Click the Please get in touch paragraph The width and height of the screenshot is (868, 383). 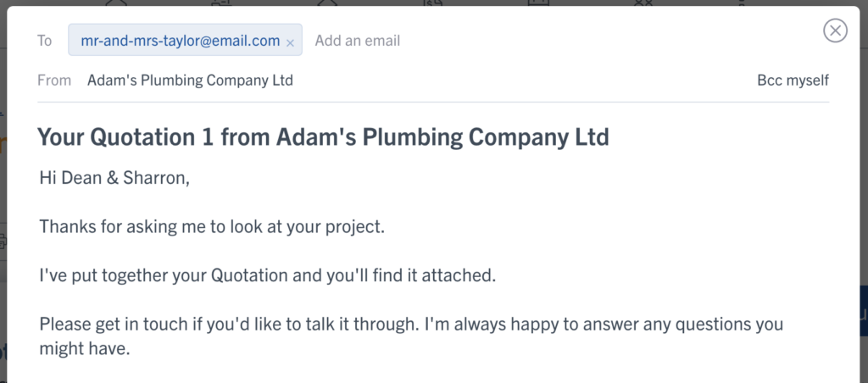[411, 336]
